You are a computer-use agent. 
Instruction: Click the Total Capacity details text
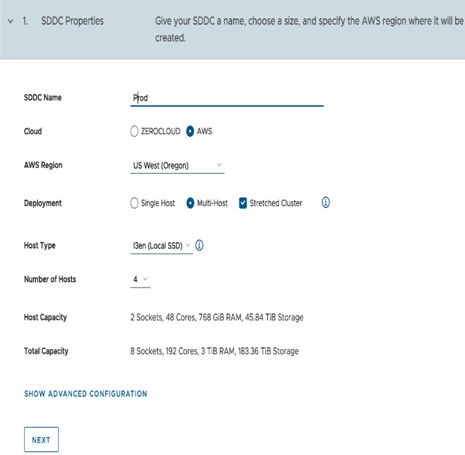coord(214,351)
